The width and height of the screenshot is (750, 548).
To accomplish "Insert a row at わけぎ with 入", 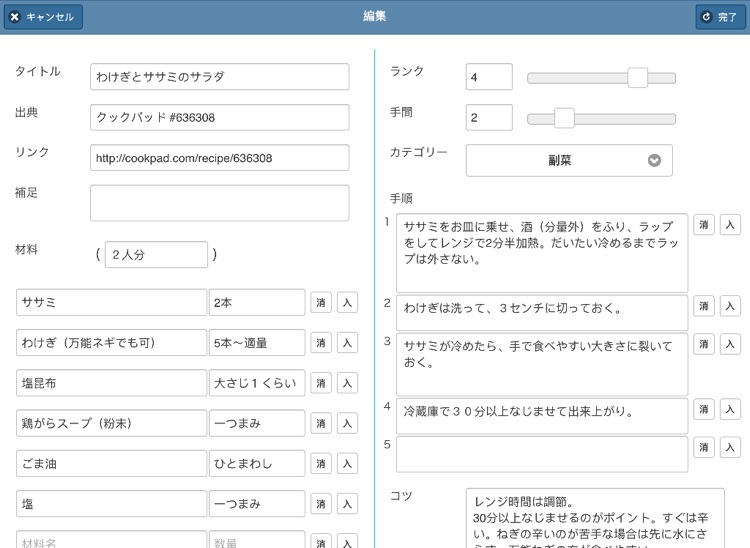I will click(x=348, y=343).
